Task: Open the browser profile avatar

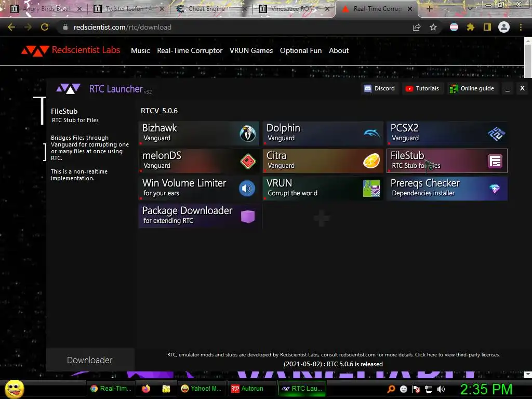Action: click(504, 27)
